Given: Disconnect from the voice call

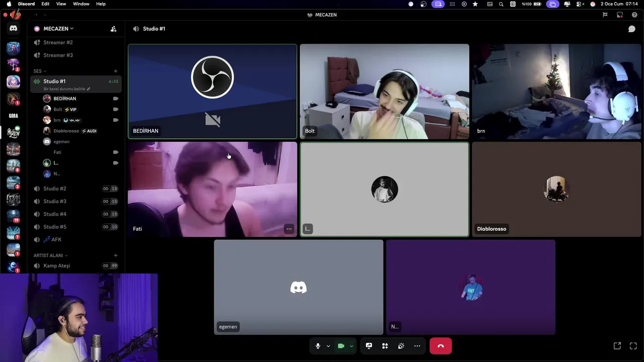Looking at the screenshot, I should pos(441,346).
